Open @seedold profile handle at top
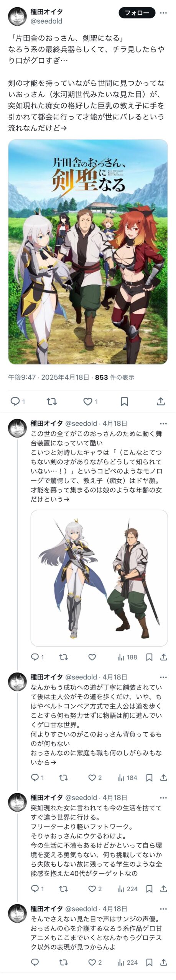176x980 pixels. 46,21
